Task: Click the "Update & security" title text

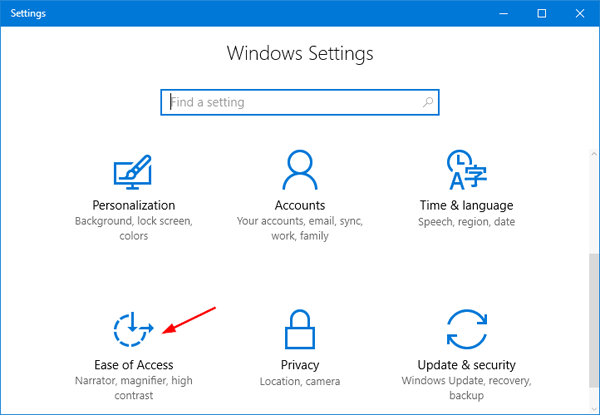Action: tap(467, 365)
